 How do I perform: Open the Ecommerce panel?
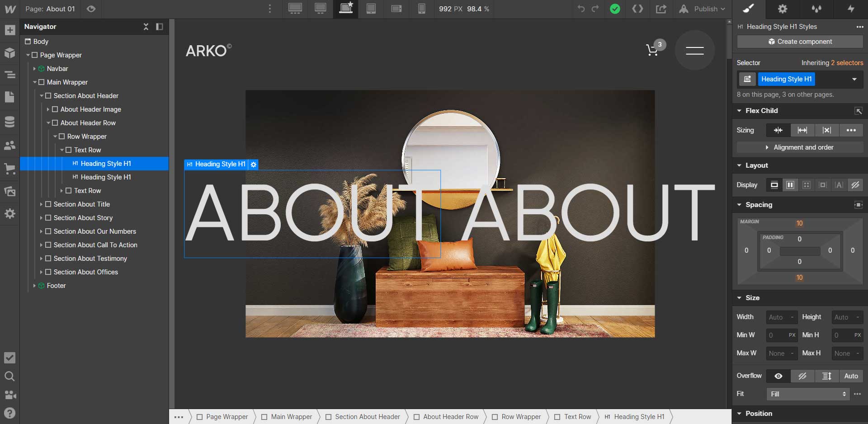(x=9, y=169)
